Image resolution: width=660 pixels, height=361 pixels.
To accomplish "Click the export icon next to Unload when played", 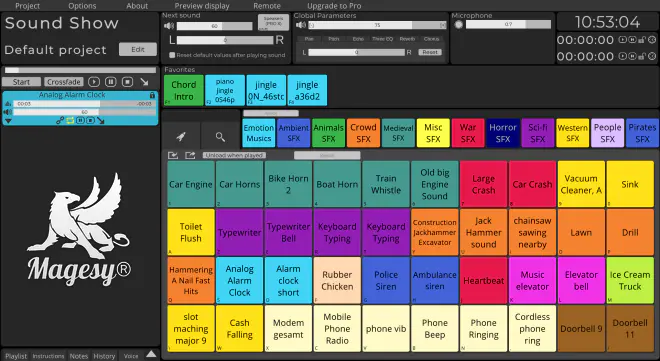I will [x=190, y=155].
